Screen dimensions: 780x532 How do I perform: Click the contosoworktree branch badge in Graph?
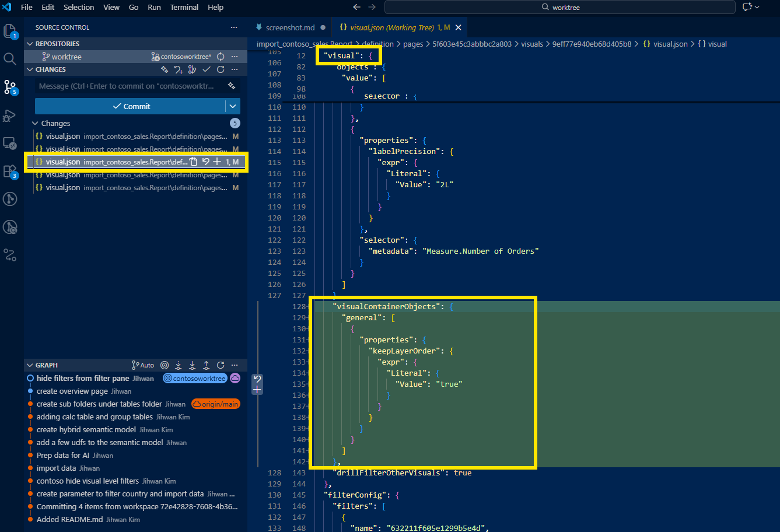coord(195,378)
